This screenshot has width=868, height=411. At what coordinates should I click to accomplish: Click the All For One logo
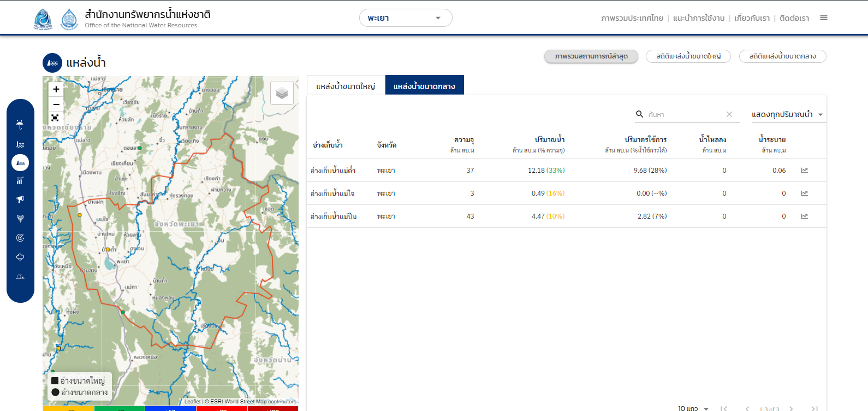43,19
